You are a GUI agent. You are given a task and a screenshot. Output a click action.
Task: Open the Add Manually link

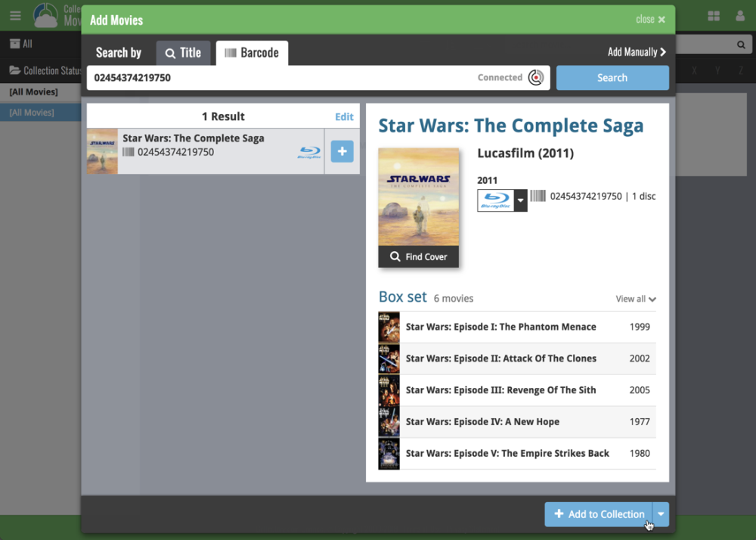[x=637, y=52]
